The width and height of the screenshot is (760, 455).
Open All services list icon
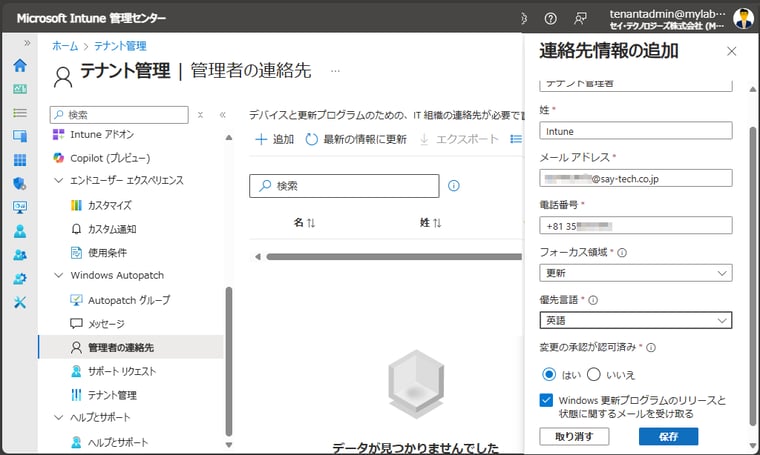click(20, 113)
